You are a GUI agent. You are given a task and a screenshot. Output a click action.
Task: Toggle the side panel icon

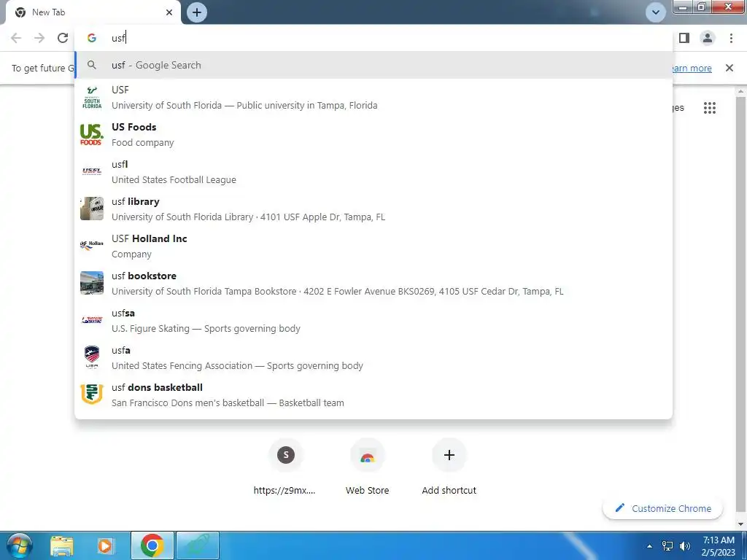pos(684,38)
